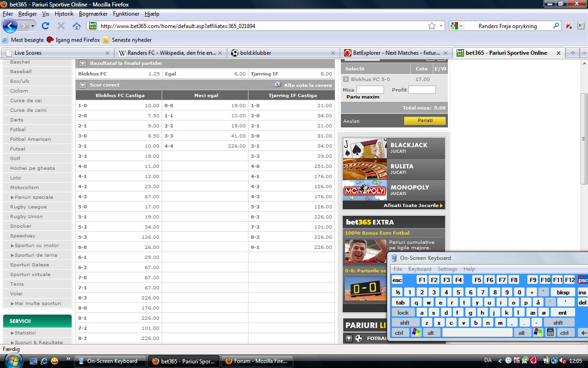The height and width of the screenshot is (368, 588).
Task: Open a new tab with plus button
Action: [x=572, y=53]
